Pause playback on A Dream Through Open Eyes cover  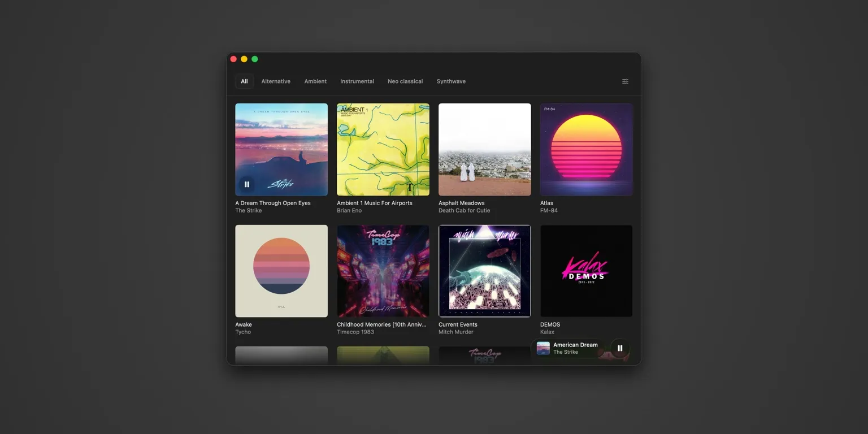tap(247, 184)
